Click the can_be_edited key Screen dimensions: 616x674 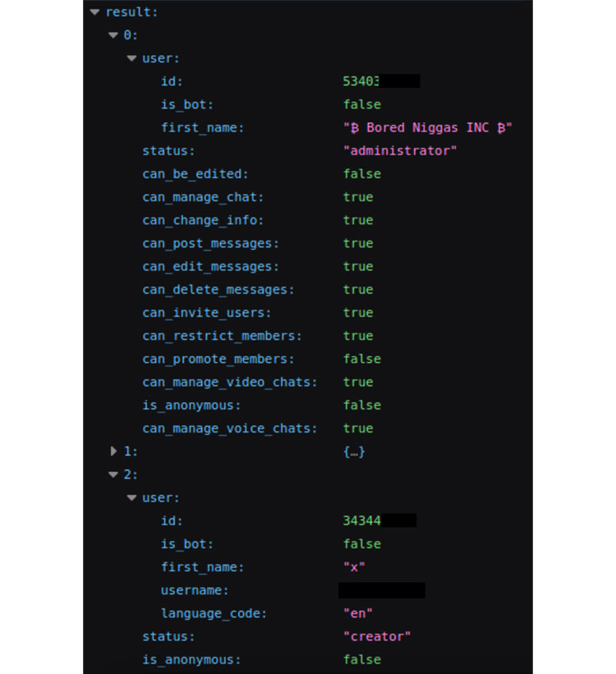(x=195, y=174)
